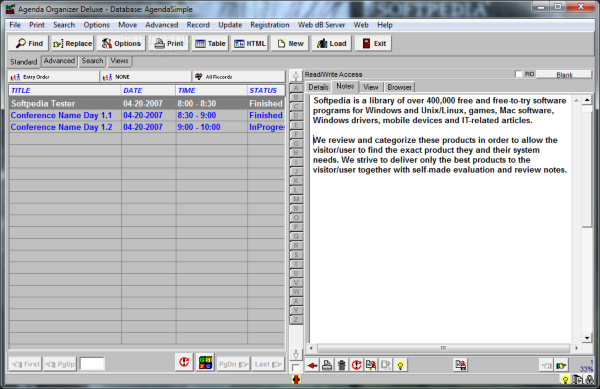The height and width of the screenshot is (389, 600).
Task: Click the PgDn navigation button
Action: click(233, 364)
